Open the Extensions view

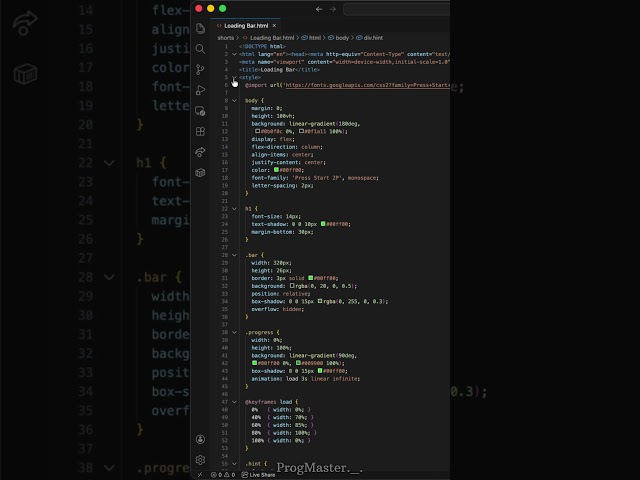200,131
